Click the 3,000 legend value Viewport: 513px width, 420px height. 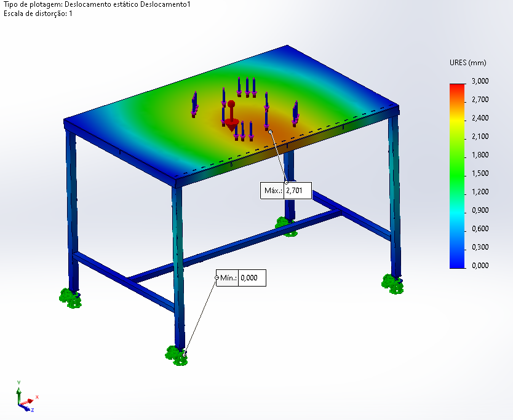click(x=480, y=81)
